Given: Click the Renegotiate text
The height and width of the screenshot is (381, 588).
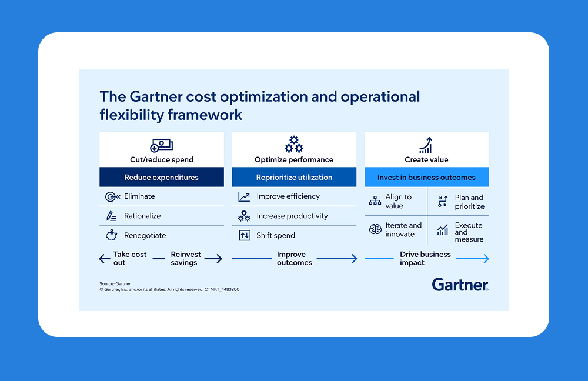Looking at the screenshot, I should pos(145,236).
